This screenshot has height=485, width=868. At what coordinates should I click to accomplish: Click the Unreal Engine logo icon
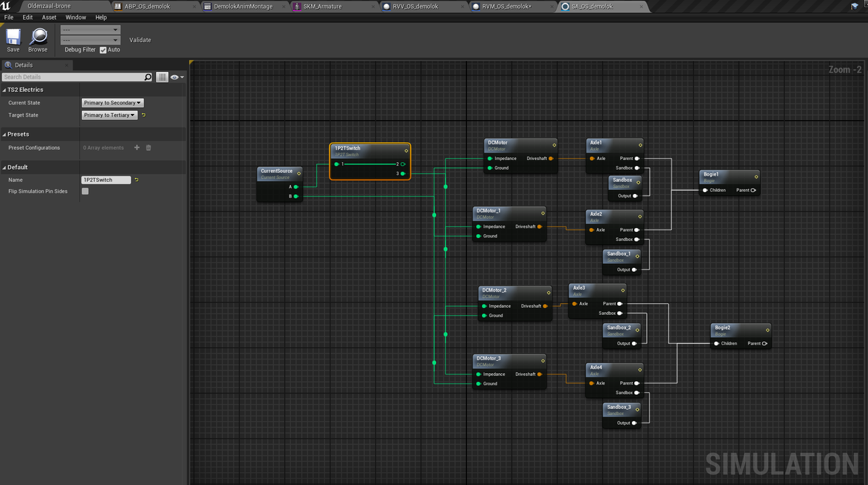point(5,6)
